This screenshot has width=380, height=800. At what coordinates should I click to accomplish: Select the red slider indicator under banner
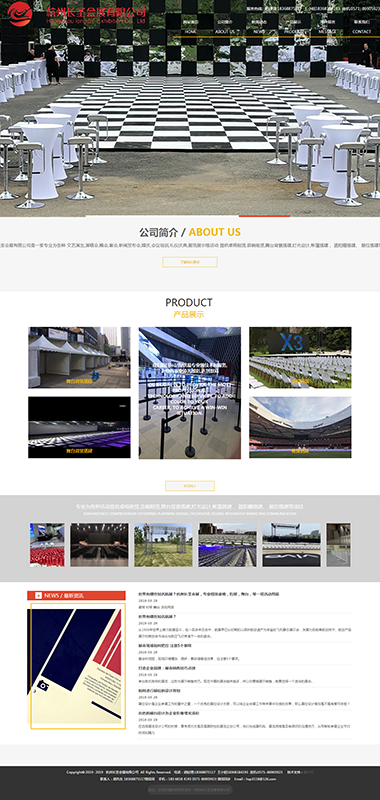[x=265, y=216]
